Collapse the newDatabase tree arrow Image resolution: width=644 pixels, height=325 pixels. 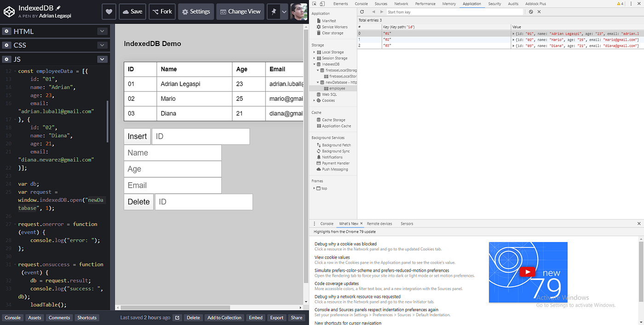pos(318,82)
